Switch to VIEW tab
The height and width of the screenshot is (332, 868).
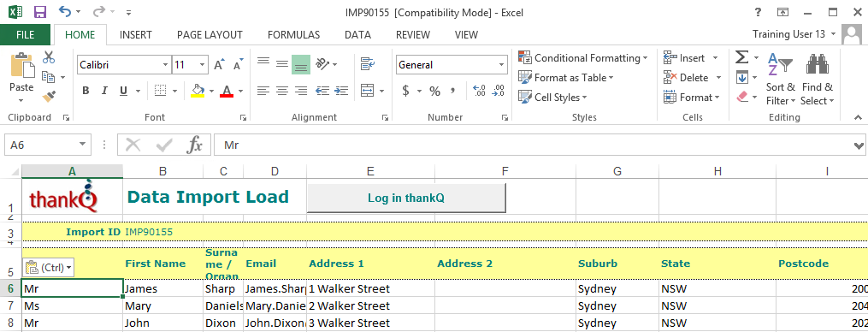[x=466, y=34]
